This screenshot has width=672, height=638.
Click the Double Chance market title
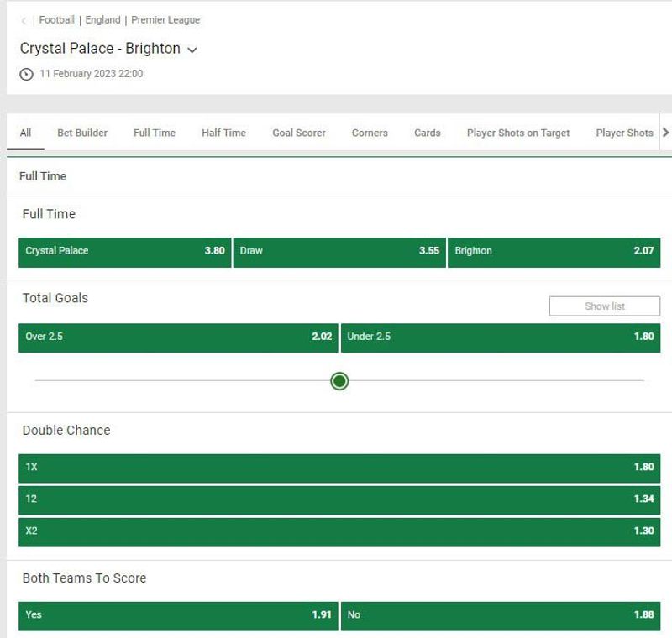coord(66,431)
